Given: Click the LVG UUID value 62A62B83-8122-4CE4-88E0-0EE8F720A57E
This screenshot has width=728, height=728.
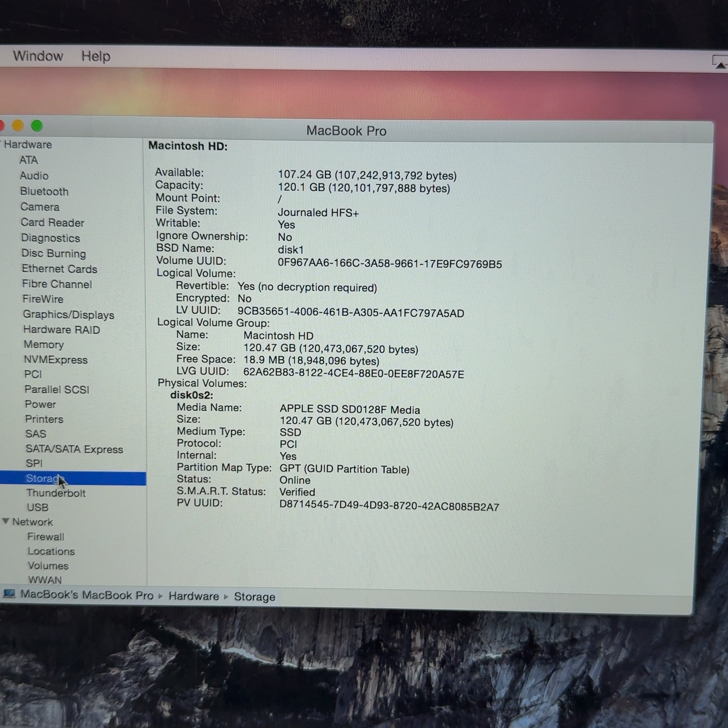Looking at the screenshot, I should click(x=354, y=374).
